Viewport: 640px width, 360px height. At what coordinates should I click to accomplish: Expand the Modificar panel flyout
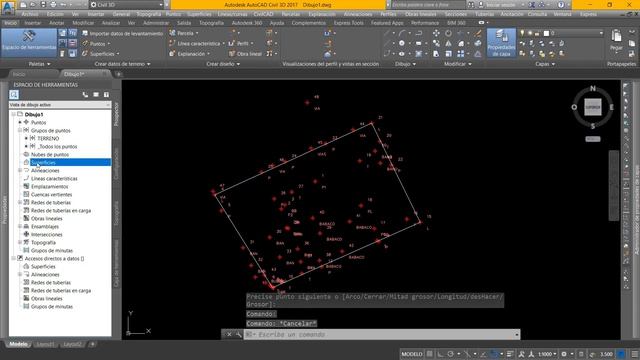(x=458, y=64)
